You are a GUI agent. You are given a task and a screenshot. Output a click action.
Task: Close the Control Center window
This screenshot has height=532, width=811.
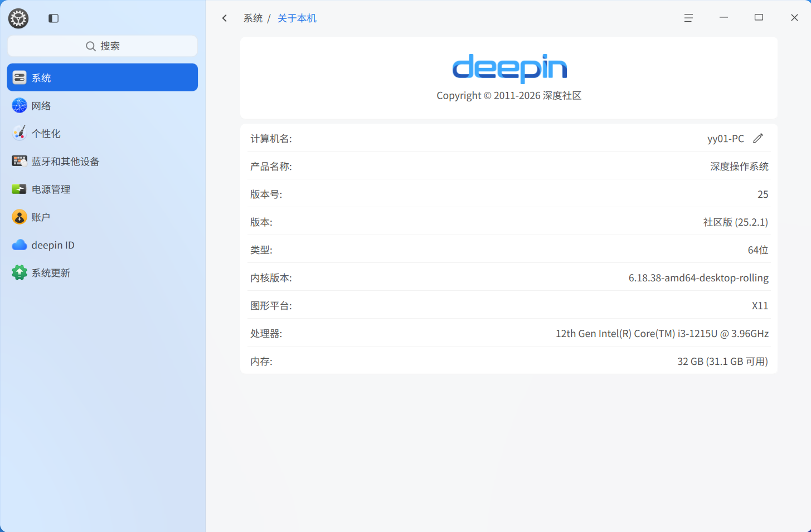[794, 18]
